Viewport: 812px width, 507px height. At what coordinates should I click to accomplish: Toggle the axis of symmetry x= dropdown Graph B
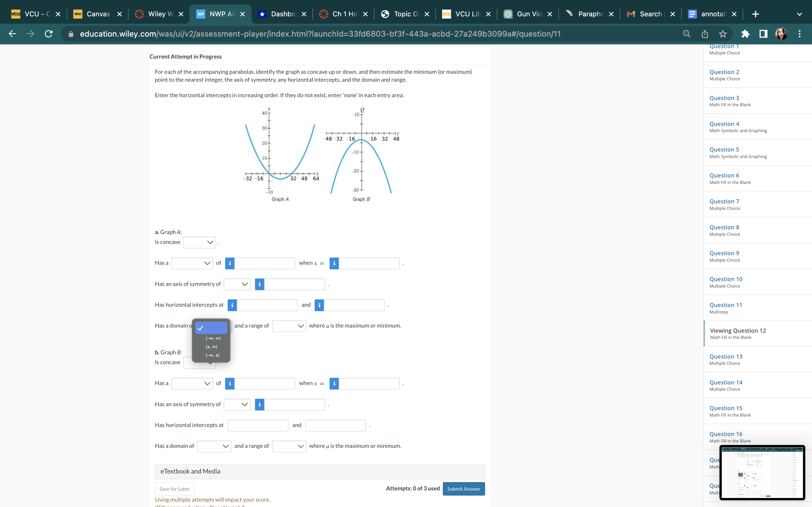tap(237, 404)
